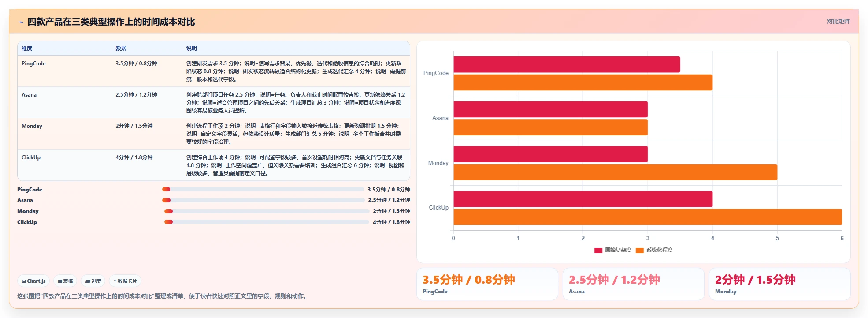The width and height of the screenshot is (868, 318).
Task: Click the small icon before the header title
Action: [21, 22]
